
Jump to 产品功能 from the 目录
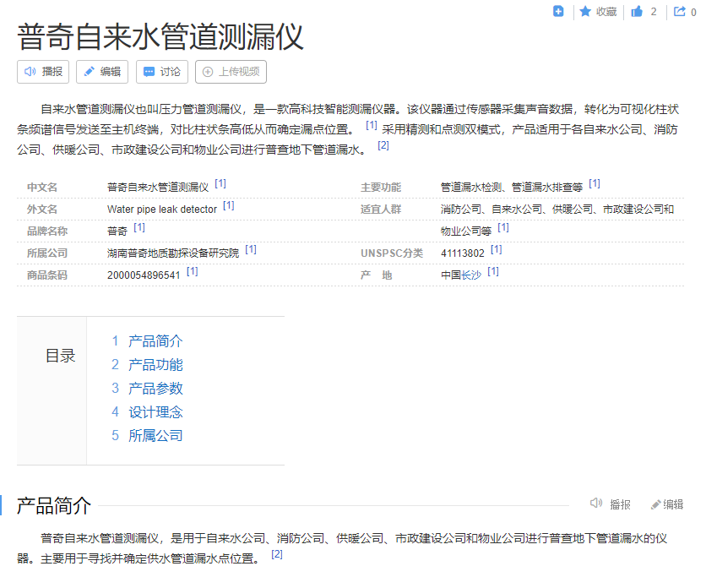pos(155,364)
